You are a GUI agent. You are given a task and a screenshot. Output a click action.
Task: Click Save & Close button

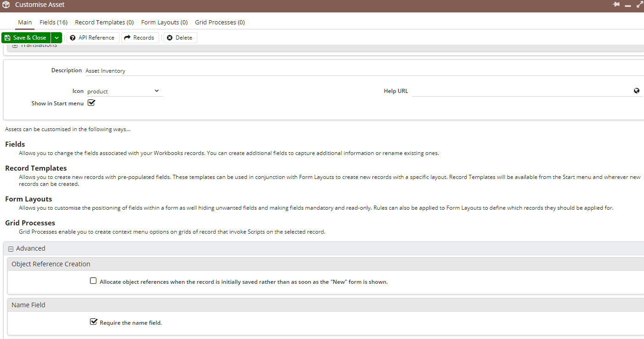coord(26,38)
